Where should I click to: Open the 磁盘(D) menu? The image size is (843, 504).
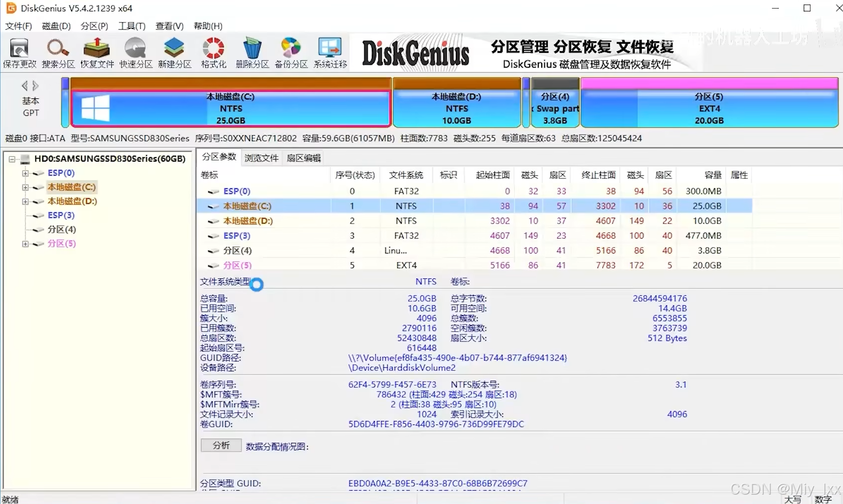coord(56,26)
